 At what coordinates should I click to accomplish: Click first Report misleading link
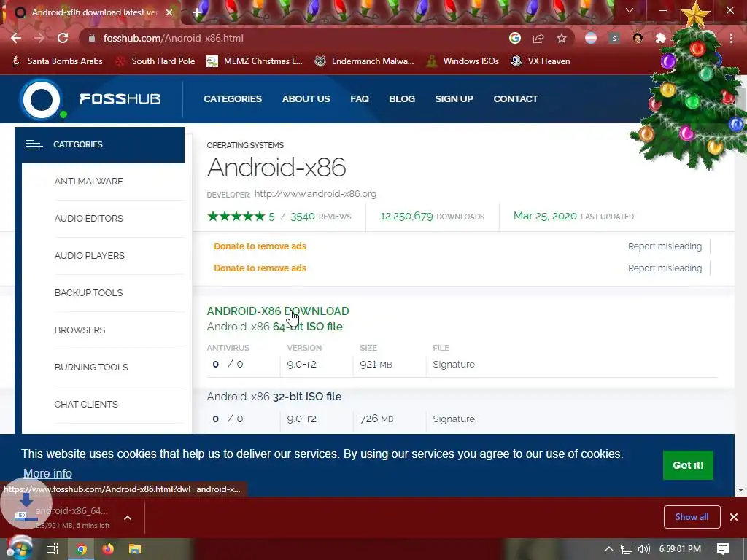pos(665,246)
